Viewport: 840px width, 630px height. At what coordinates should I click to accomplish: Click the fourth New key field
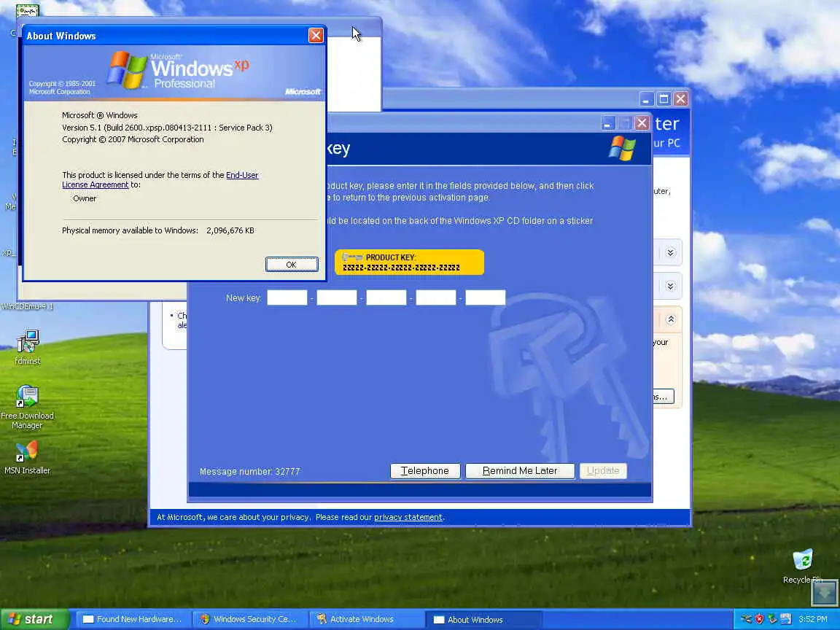435,297
